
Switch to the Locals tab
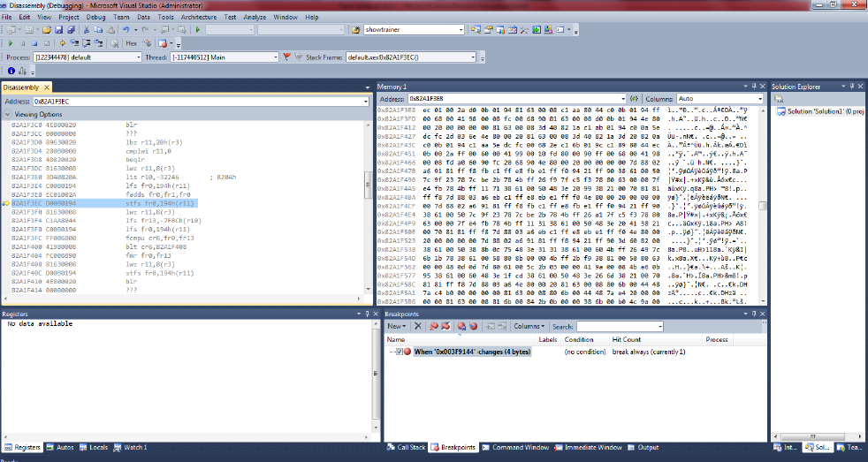point(95,448)
